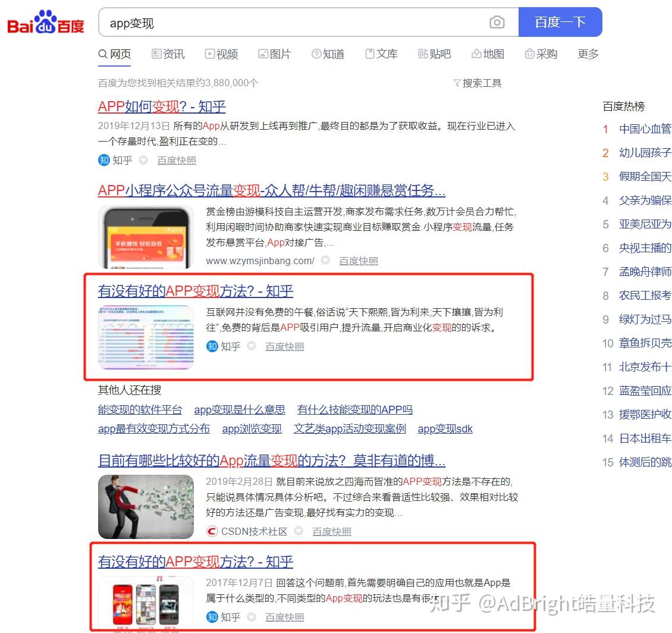This screenshot has width=672, height=633.
Task: Click chart thumbnail of 互联网并没有免费的午餐 result
Action: coord(146,337)
